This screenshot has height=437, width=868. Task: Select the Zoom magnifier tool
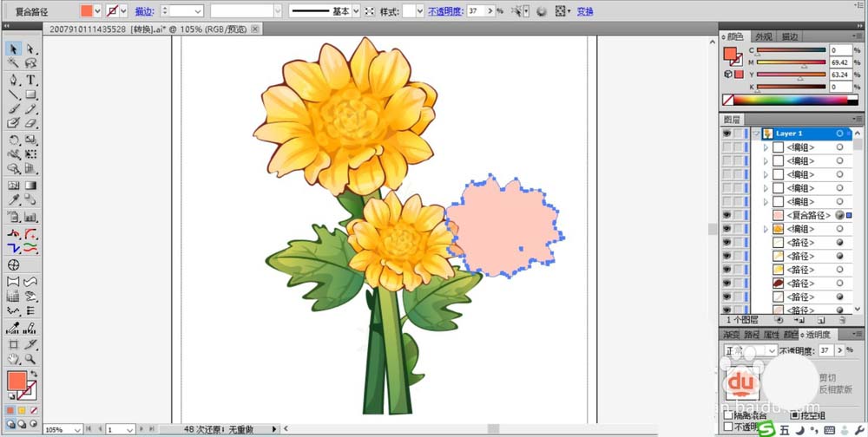pos(30,359)
